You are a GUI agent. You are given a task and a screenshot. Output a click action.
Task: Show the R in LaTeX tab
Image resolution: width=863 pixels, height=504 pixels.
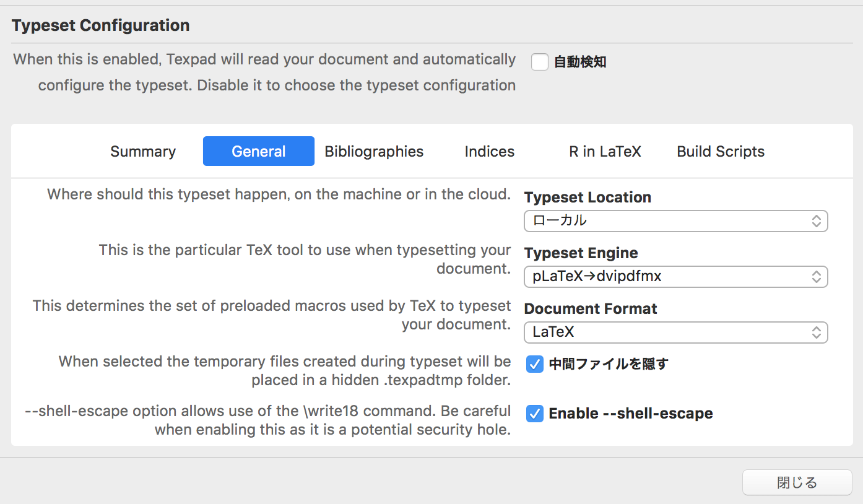(x=605, y=152)
